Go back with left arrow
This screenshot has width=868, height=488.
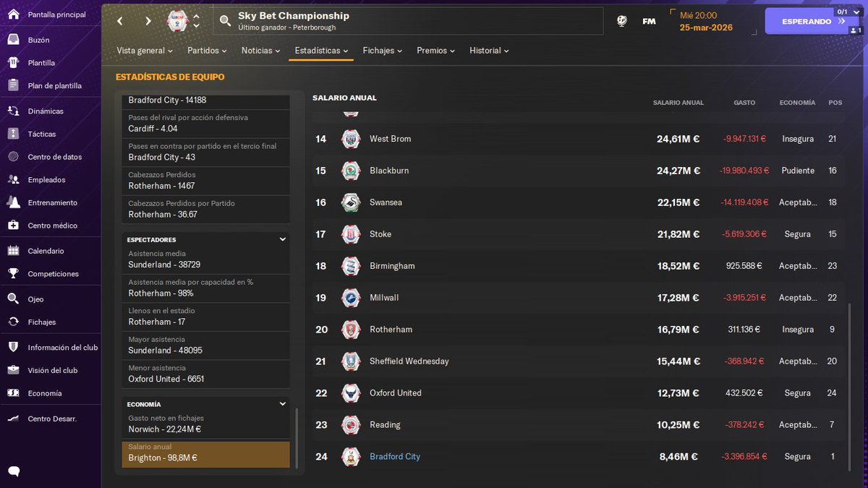pos(120,21)
